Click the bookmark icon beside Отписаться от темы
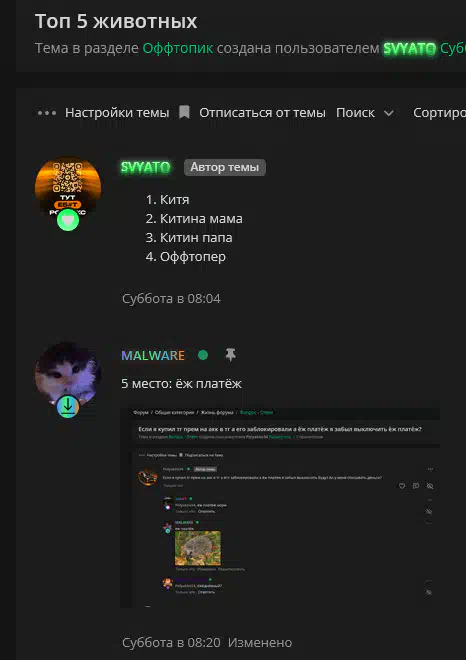This screenshot has width=466, height=660. (x=184, y=112)
